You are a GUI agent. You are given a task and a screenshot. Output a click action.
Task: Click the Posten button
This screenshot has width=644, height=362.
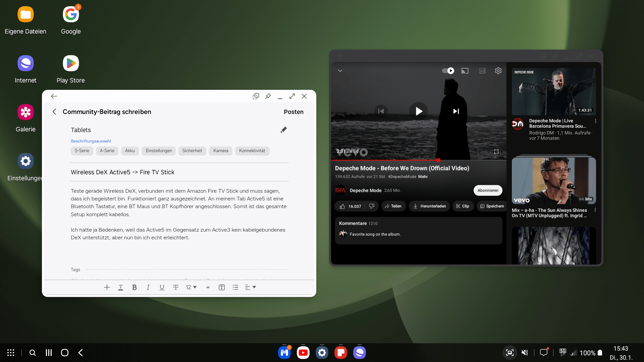coord(293,112)
